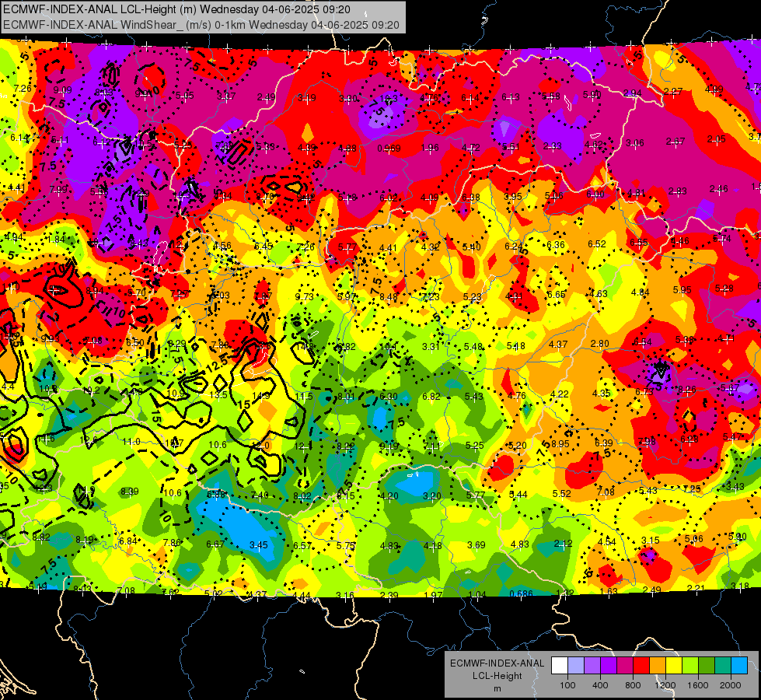Click the data value 3.69
The height and width of the screenshot is (700, 761).
(x=476, y=545)
